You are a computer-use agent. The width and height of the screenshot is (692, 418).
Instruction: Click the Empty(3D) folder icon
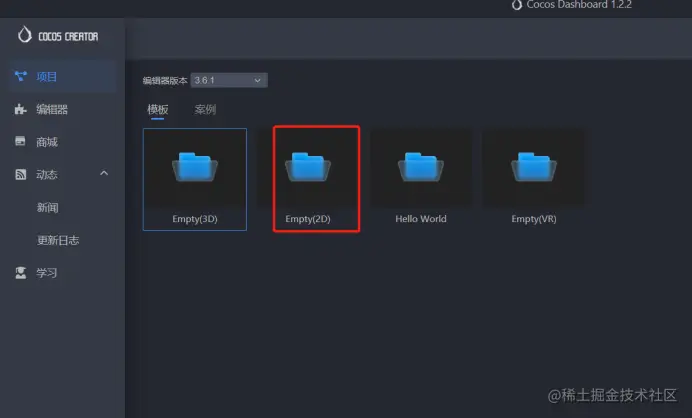pyautogui.click(x=195, y=167)
